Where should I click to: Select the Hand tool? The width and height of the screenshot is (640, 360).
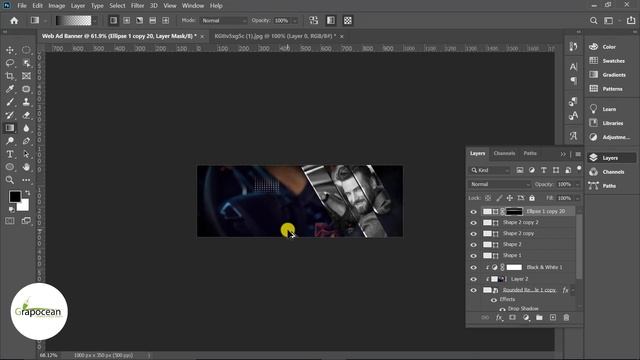pyautogui.click(x=26, y=167)
